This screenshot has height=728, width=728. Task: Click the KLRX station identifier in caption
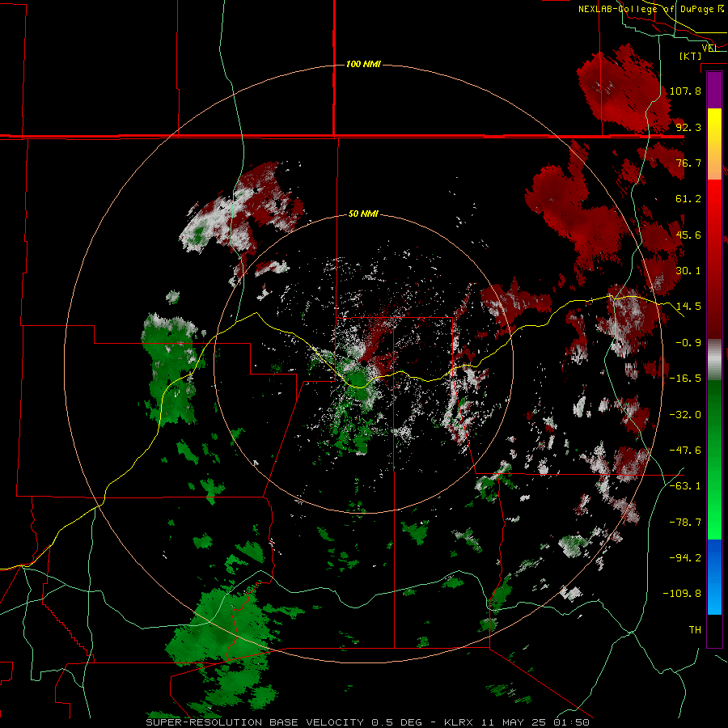coord(459,722)
